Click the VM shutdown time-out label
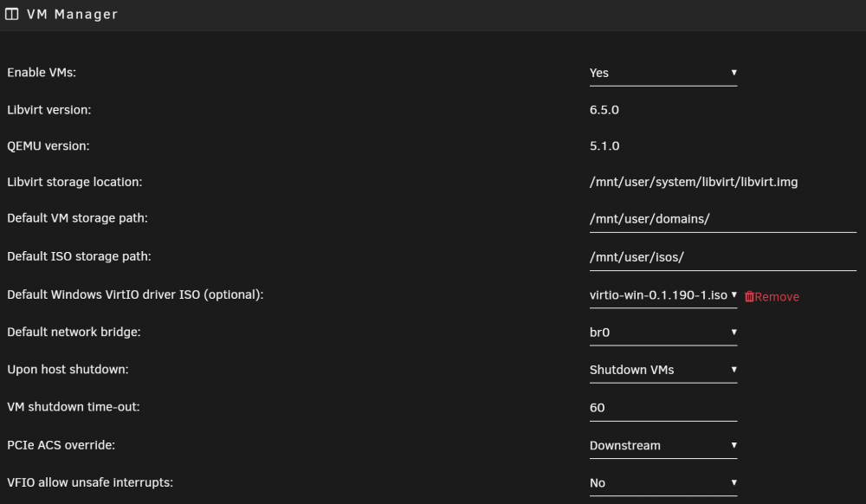 (74, 407)
